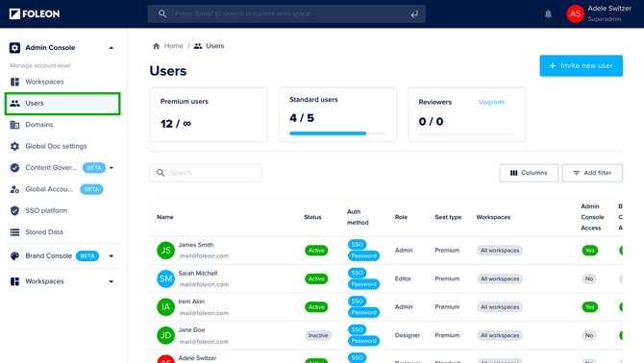
Task: Click the Premium users card
Action: [x=209, y=114]
